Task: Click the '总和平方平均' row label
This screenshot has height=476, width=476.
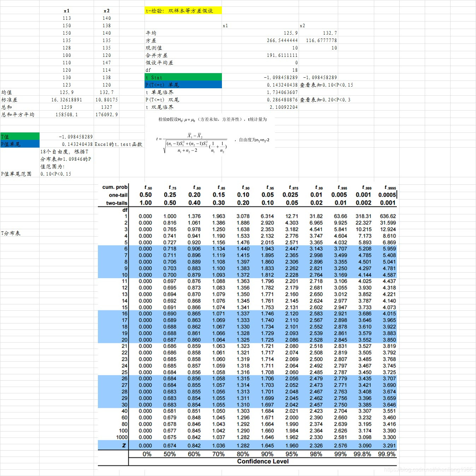Action: coord(18,114)
